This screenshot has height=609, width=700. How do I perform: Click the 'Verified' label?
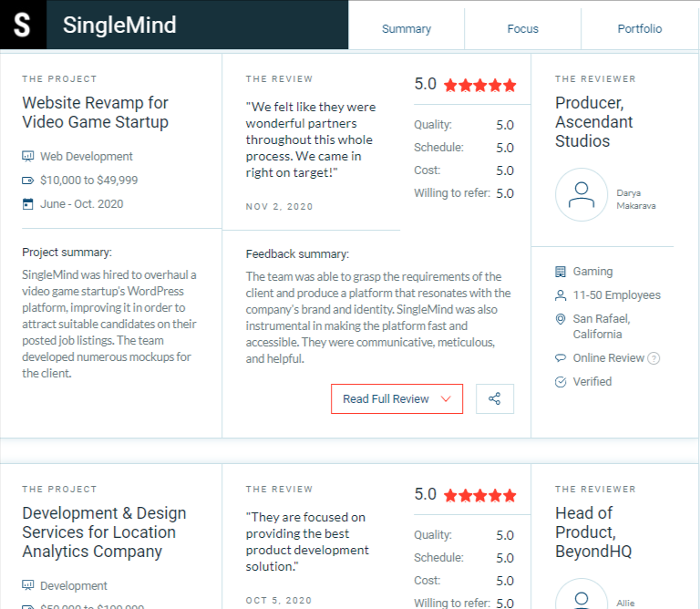[x=592, y=382]
